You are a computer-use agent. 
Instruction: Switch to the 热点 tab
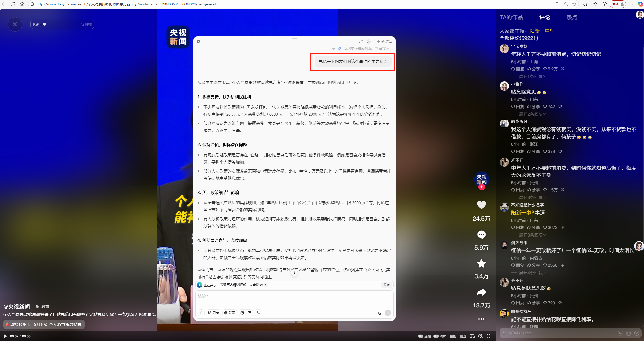tap(572, 17)
